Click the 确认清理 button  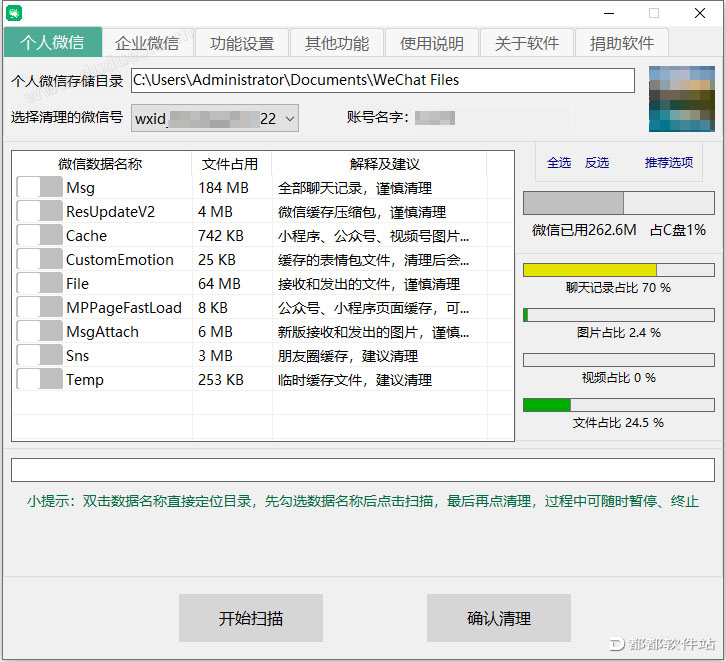click(499, 618)
